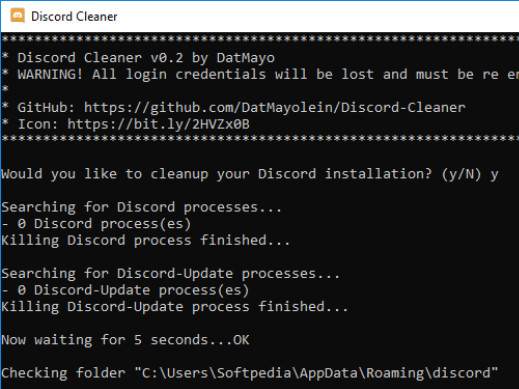Image resolution: width=519 pixels, height=389 pixels.
Task: Click 'Now waiting for 5 seconds...OK' line
Action: [125, 340]
